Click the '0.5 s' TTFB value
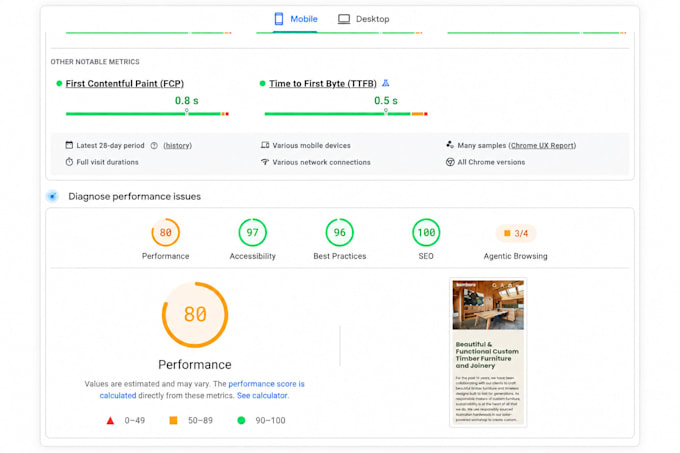 386,101
